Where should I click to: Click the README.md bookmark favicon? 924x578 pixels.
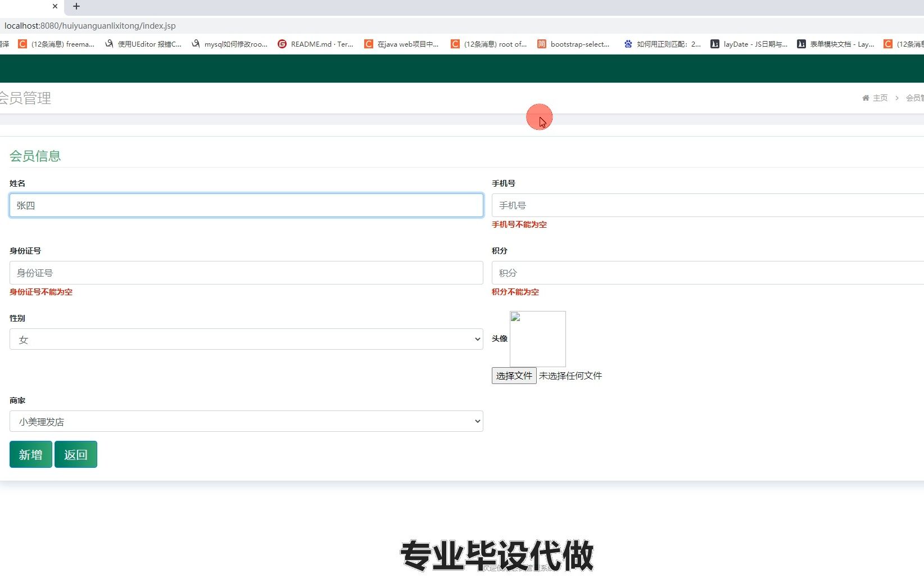tap(282, 44)
